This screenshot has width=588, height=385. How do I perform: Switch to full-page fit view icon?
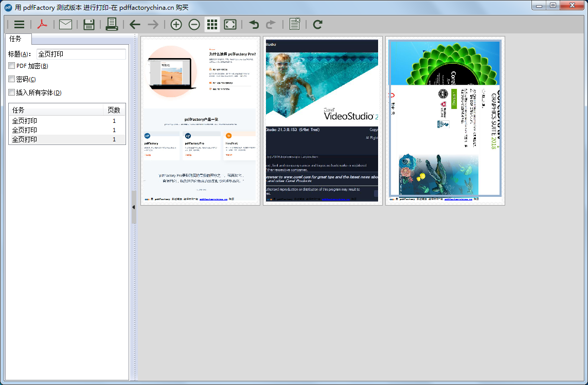tap(230, 24)
